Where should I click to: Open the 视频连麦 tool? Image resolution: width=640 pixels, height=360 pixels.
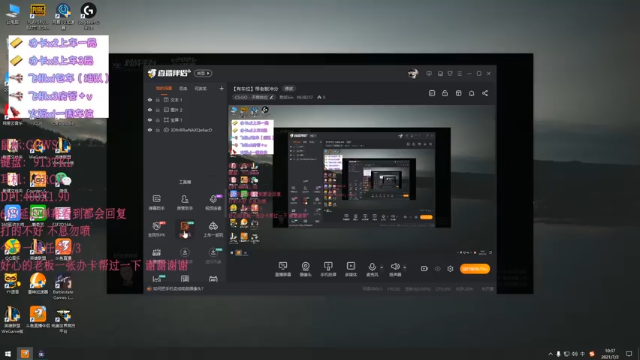[x=213, y=202]
